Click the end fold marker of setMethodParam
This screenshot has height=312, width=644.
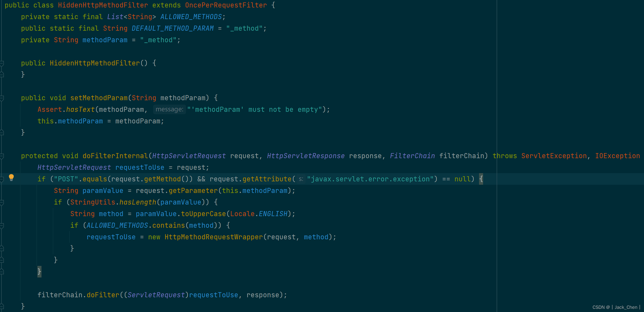[2, 133]
